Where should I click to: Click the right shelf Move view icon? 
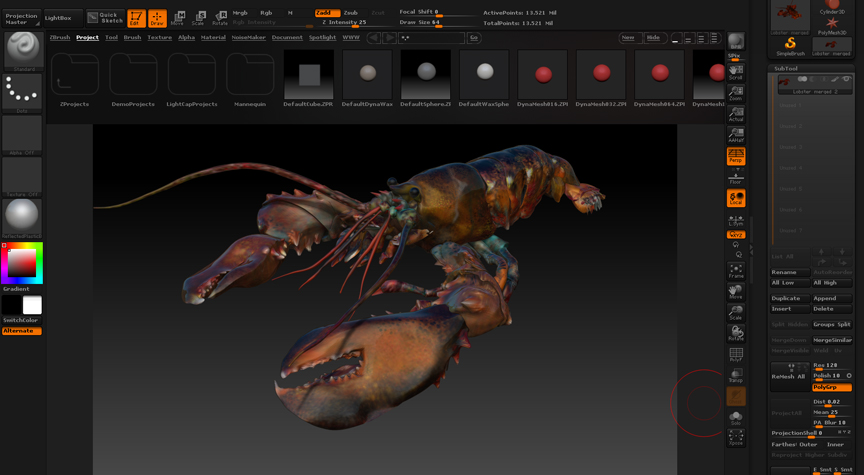[x=736, y=292]
